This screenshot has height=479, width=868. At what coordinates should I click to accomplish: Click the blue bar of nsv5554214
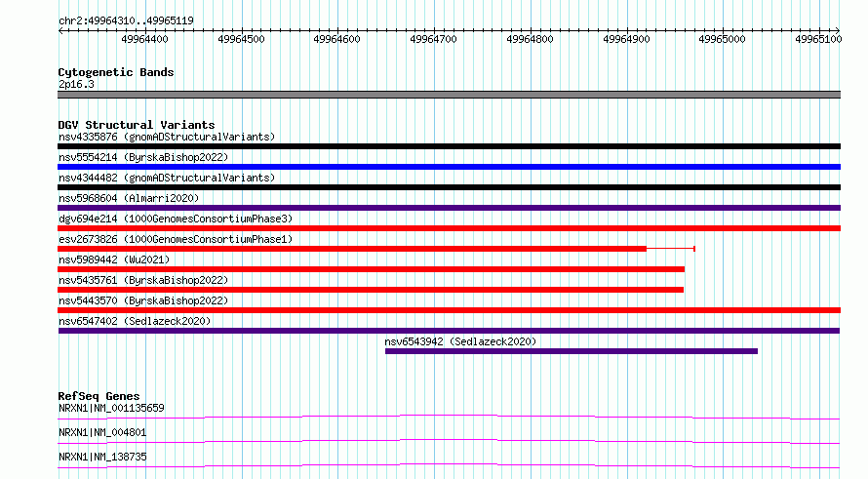pyautogui.click(x=449, y=167)
